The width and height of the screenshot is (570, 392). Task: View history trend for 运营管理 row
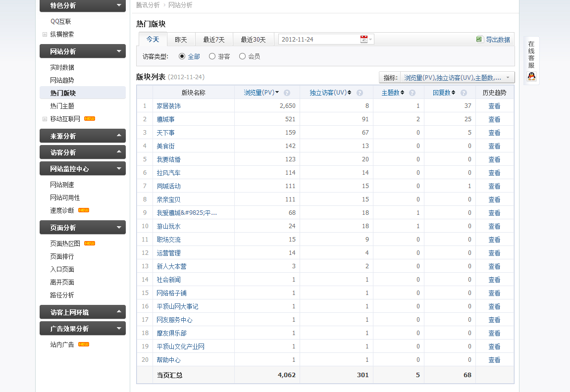pyautogui.click(x=494, y=253)
